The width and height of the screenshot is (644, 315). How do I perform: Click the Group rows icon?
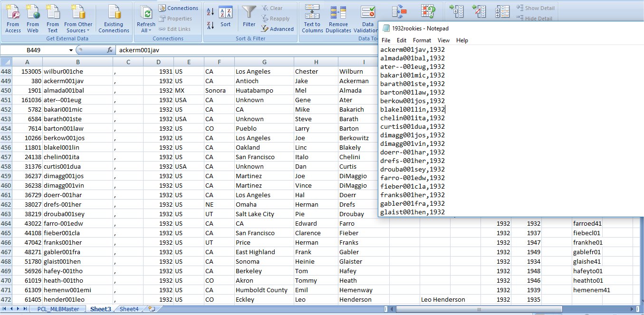tap(456, 11)
